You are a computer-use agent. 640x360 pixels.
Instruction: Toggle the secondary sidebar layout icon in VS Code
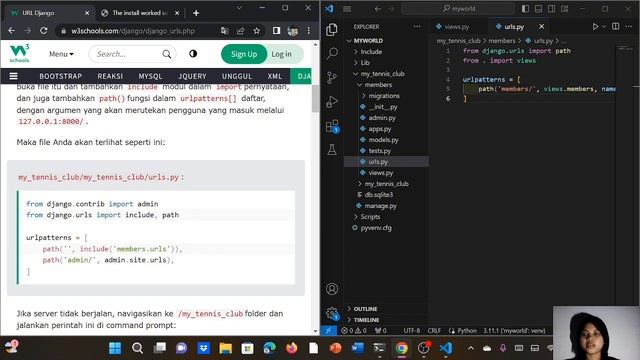(551, 9)
